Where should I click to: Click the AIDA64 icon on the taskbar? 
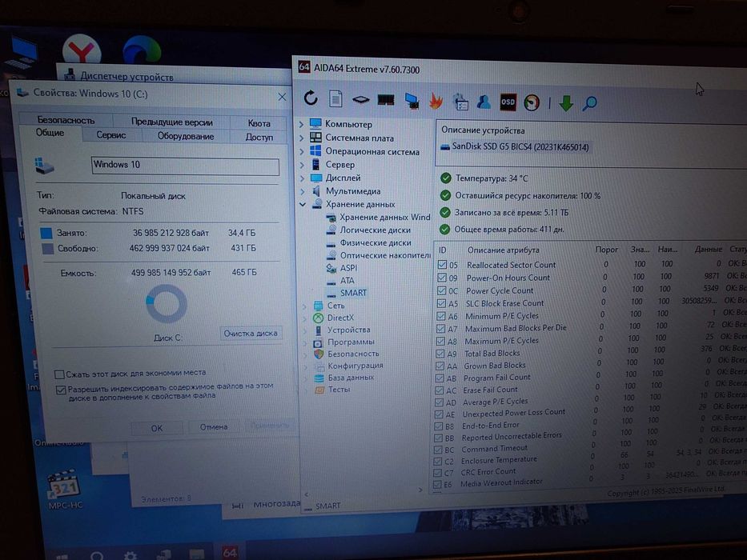tap(230, 552)
